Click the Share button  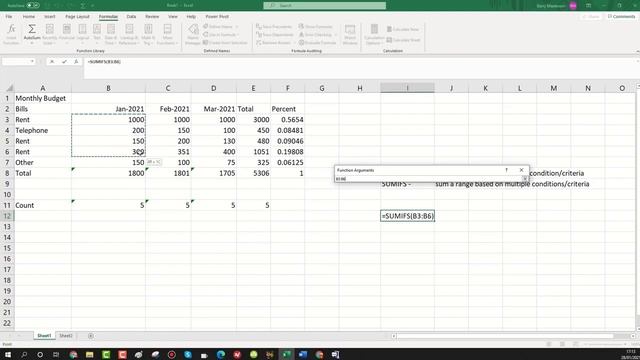(x=591, y=16)
